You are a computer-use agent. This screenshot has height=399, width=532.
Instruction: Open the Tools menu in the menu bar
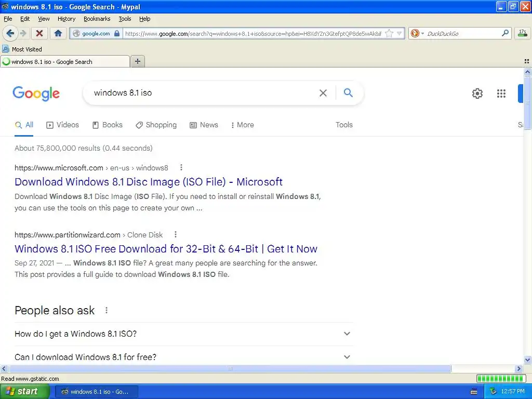125,19
